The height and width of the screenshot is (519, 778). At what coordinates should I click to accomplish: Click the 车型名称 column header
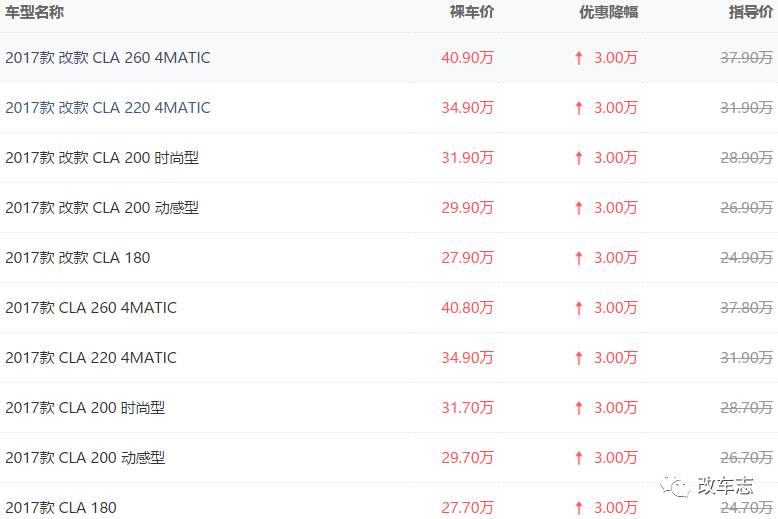point(34,12)
